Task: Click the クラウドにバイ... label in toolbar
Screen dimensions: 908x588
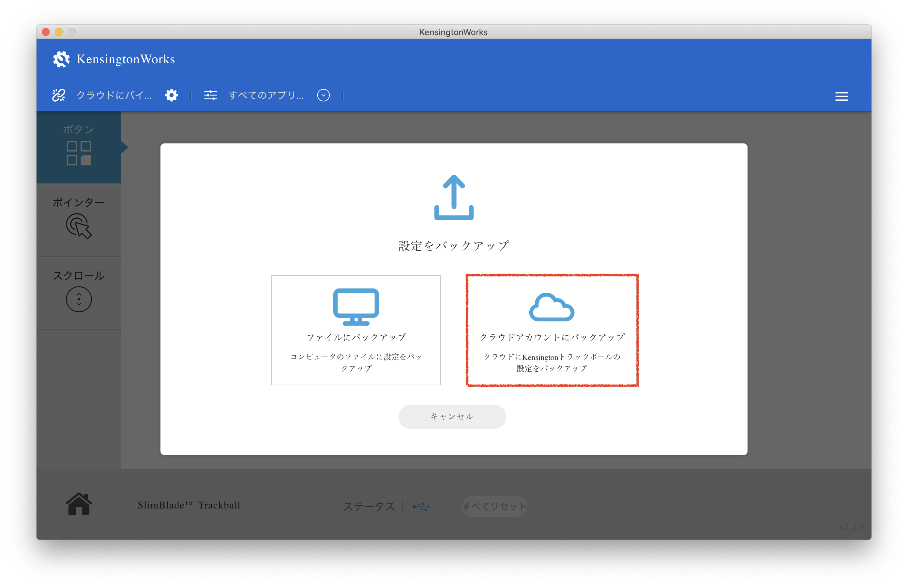Action: (114, 95)
